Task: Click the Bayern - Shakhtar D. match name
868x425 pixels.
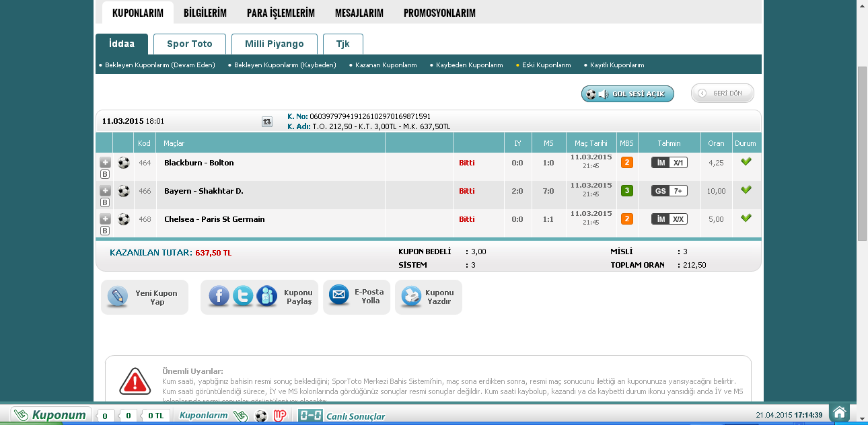Action: (x=204, y=191)
